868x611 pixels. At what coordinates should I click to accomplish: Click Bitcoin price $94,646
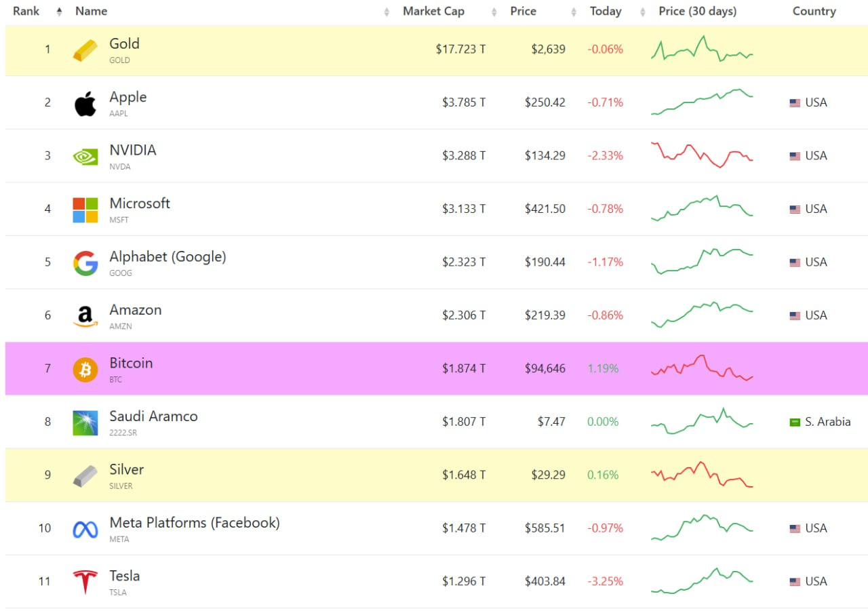pyautogui.click(x=545, y=369)
